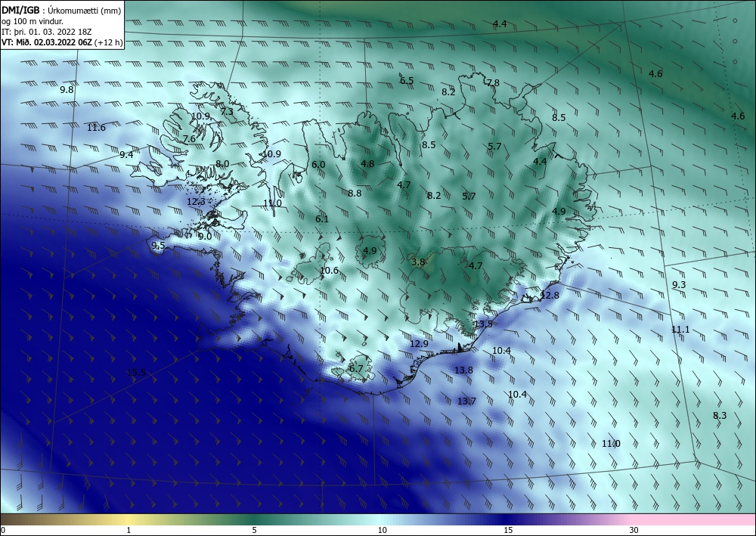Click the 6.5 value on the map
This screenshot has width=756, height=536.
coord(407,80)
